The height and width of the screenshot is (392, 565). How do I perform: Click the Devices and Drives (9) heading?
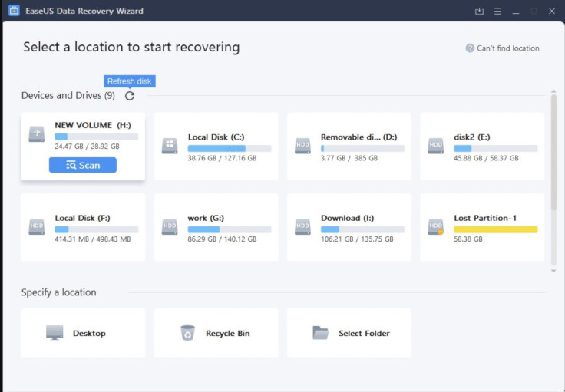(68, 95)
